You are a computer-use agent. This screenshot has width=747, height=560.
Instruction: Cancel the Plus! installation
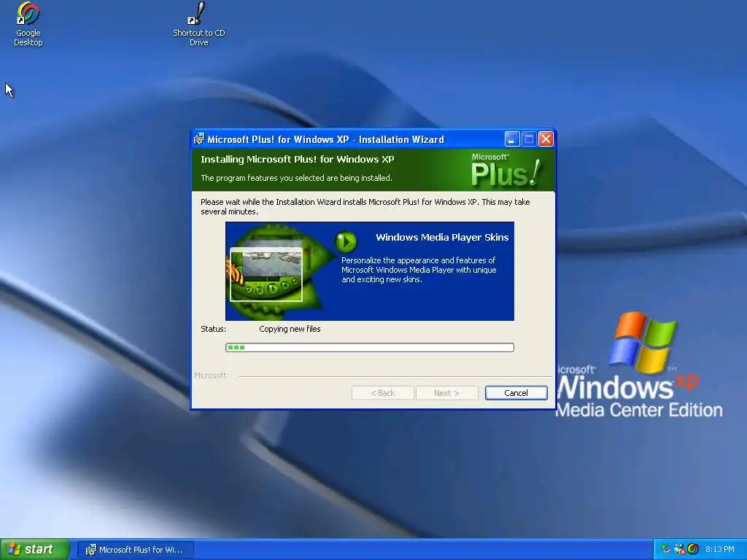516,393
